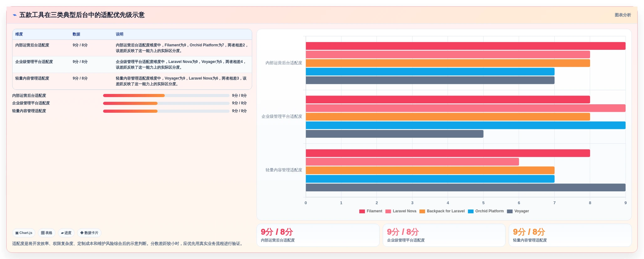Click the chart y-axis label 轻量内容管理适配度

pyautogui.click(x=284, y=170)
